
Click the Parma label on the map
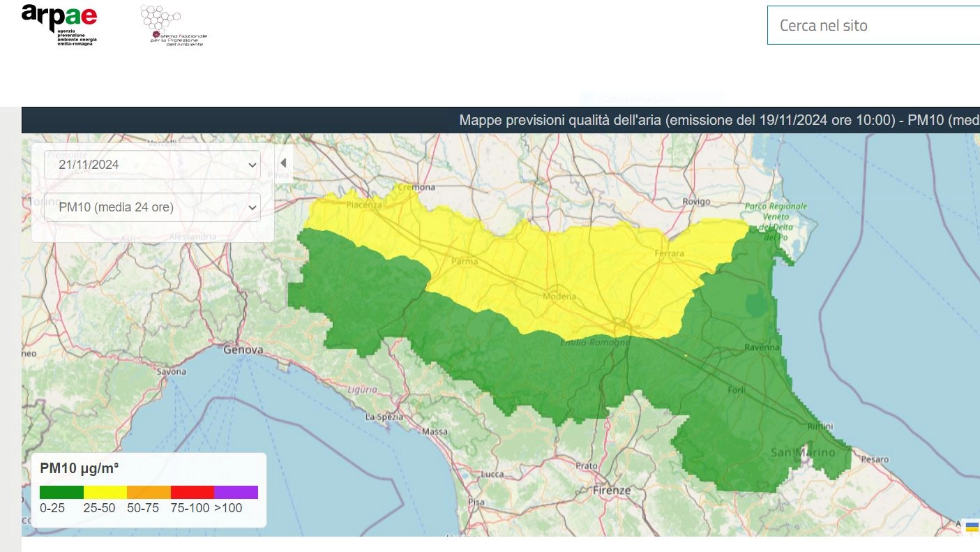(465, 262)
